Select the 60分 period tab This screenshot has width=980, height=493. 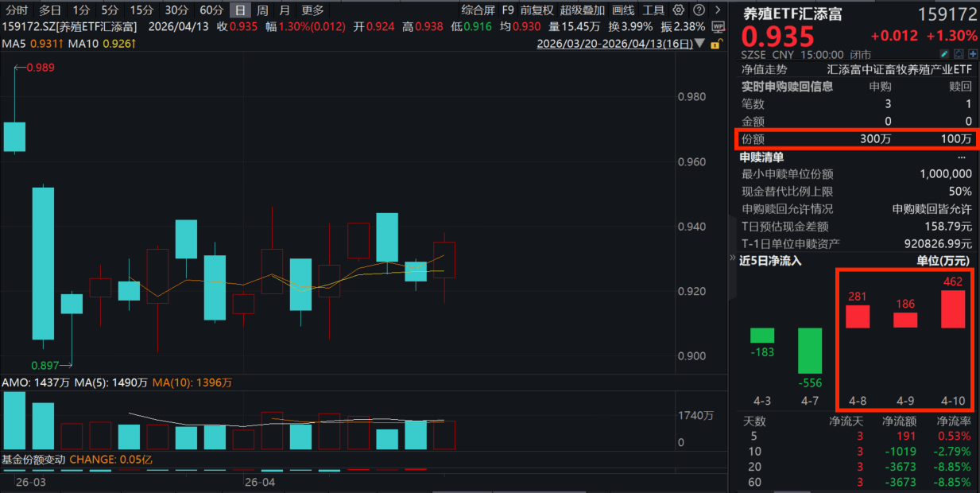pos(211,10)
